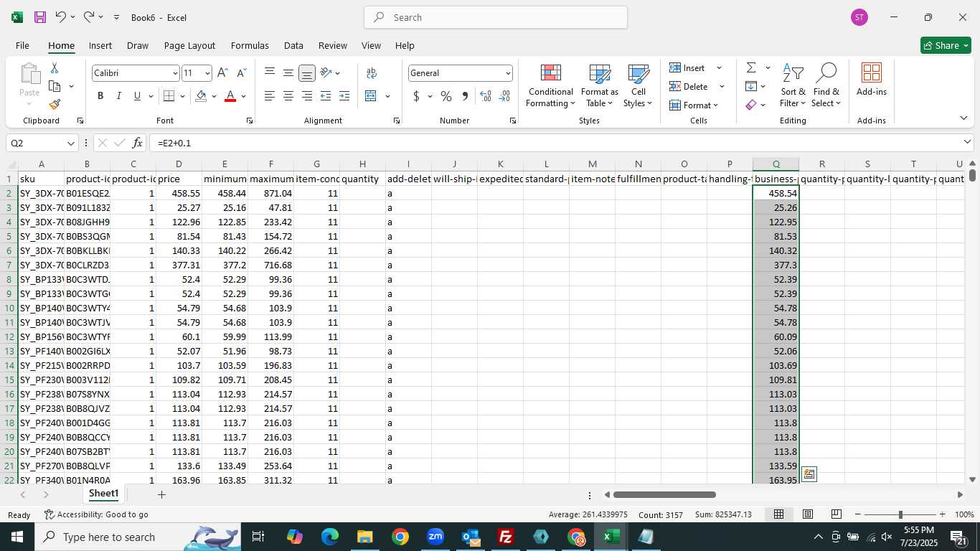The height and width of the screenshot is (551, 980).
Task: Open the Borders dropdown arrow
Action: pyautogui.click(x=182, y=96)
